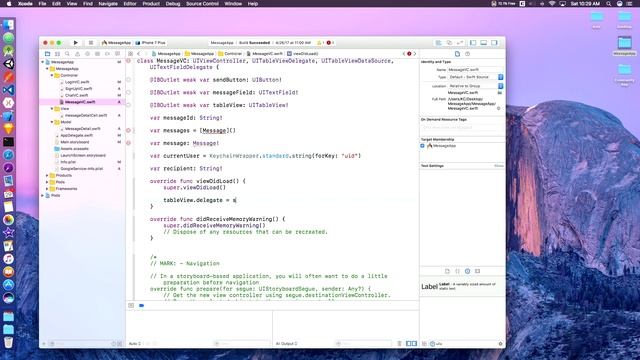Expand the Products group
Screen dimensions: 640x360
(47, 175)
